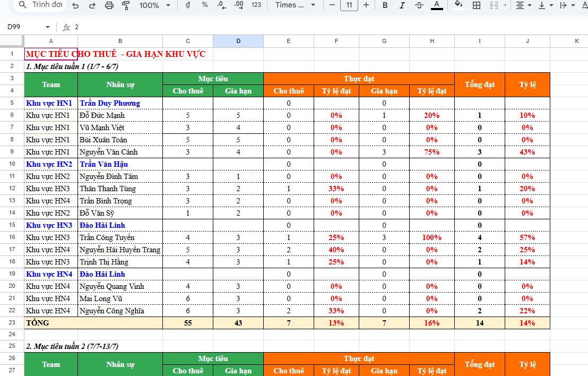Click the font size input box
588x376 pixels.
tap(349, 5)
